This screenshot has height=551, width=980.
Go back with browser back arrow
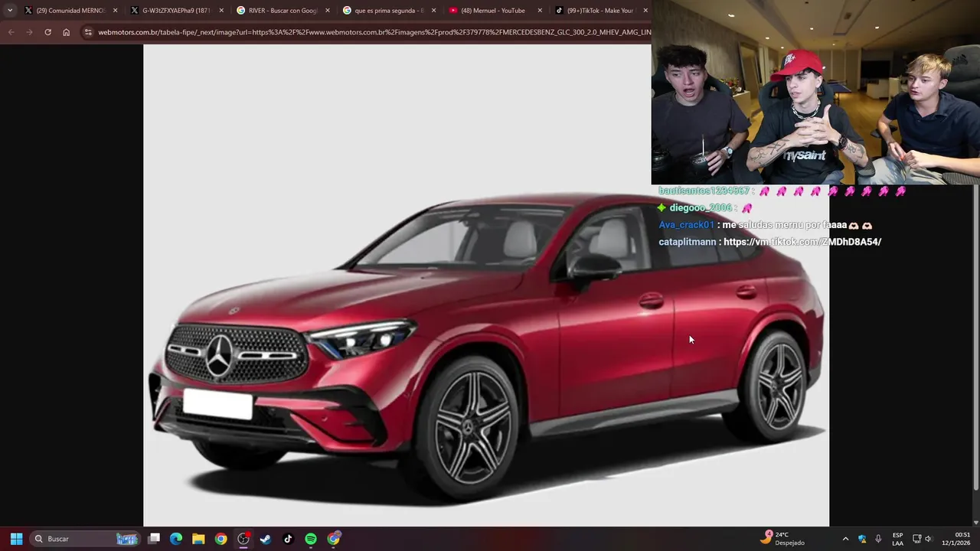tap(11, 32)
